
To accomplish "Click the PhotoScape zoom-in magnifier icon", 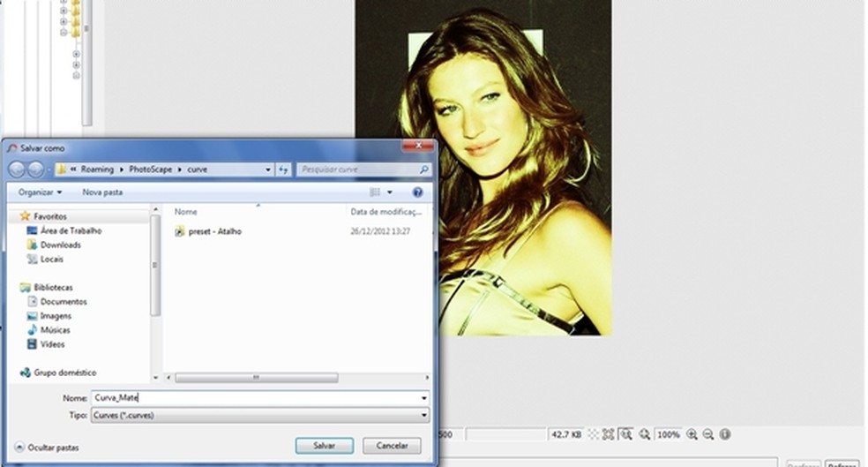I will (x=692, y=434).
